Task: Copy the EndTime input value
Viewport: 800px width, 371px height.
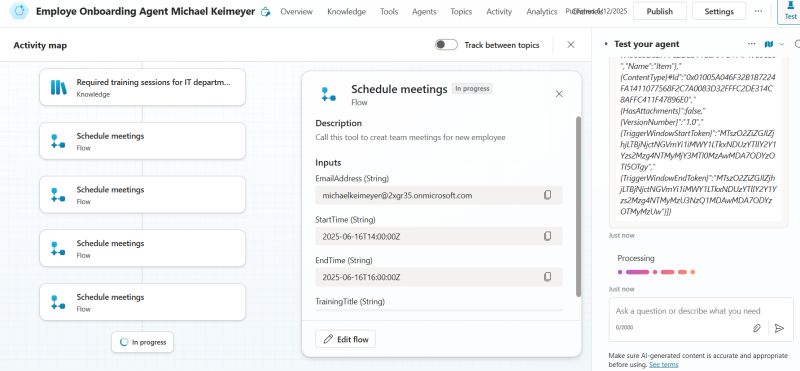Action: [547, 277]
